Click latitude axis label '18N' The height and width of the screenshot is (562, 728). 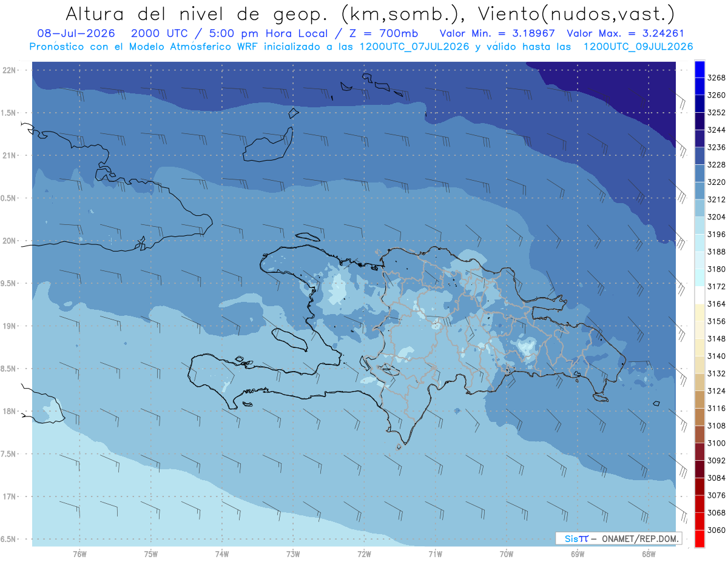[10, 411]
